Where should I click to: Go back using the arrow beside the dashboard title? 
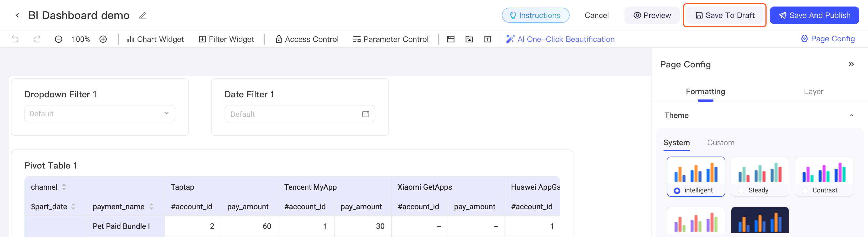click(x=17, y=15)
